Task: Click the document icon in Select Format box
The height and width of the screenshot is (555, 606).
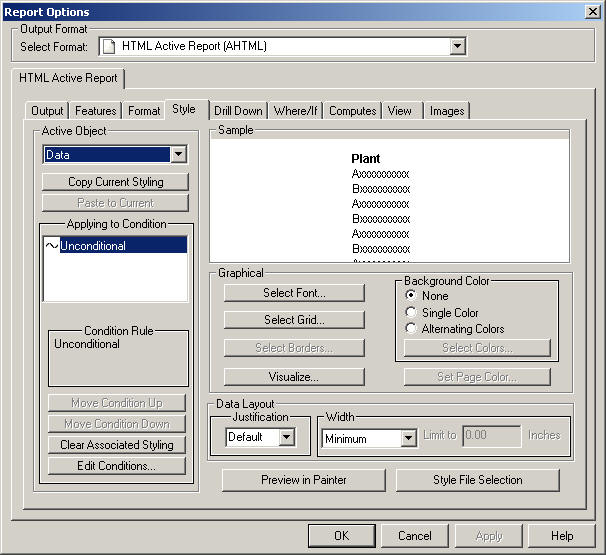Action: (109, 46)
